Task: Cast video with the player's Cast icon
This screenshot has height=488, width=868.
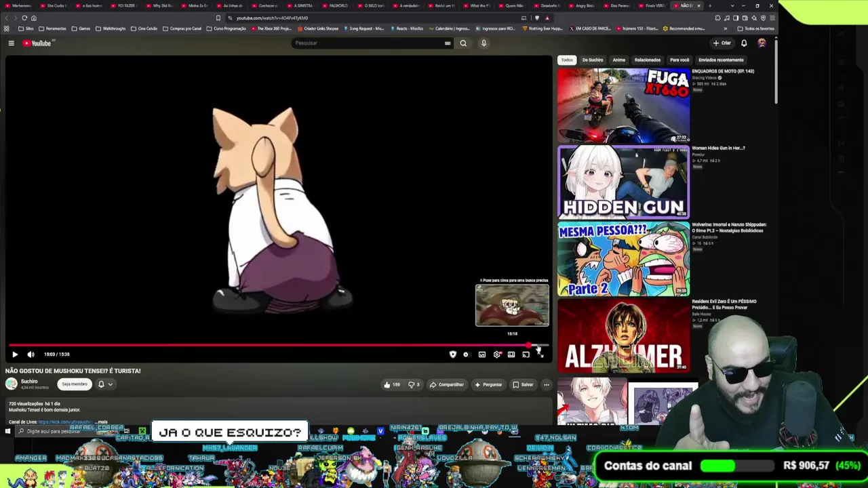Action: point(526,354)
